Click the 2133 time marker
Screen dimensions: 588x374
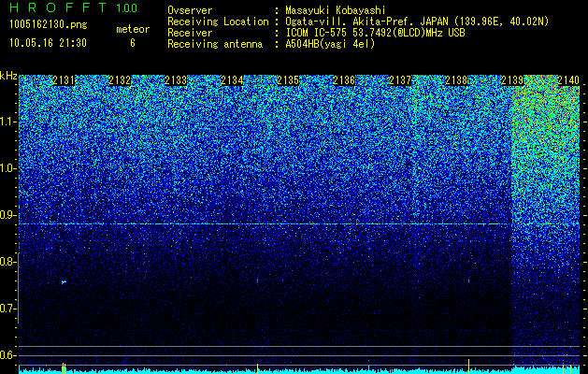click(176, 80)
